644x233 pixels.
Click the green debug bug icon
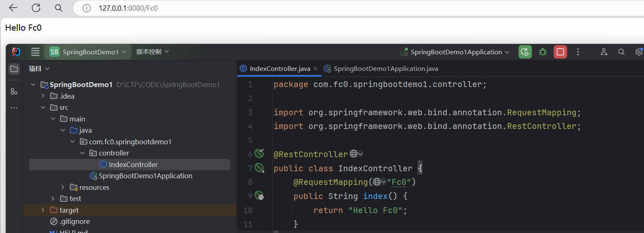(x=543, y=52)
